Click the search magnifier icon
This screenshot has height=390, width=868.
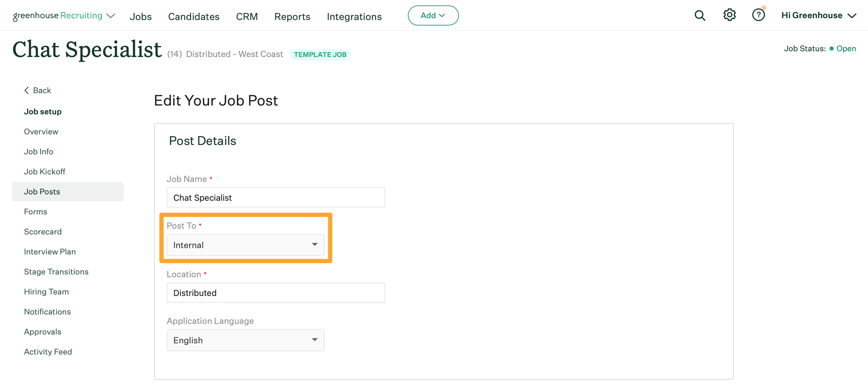699,15
